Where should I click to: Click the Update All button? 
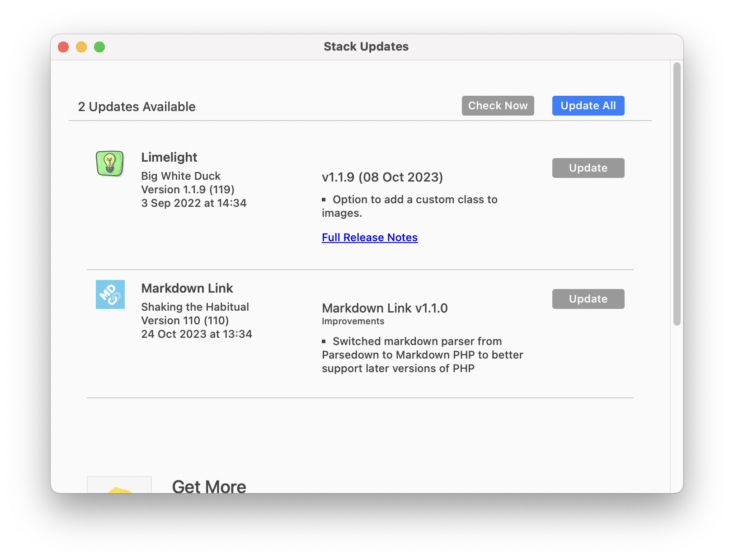click(x=588, y=106)
